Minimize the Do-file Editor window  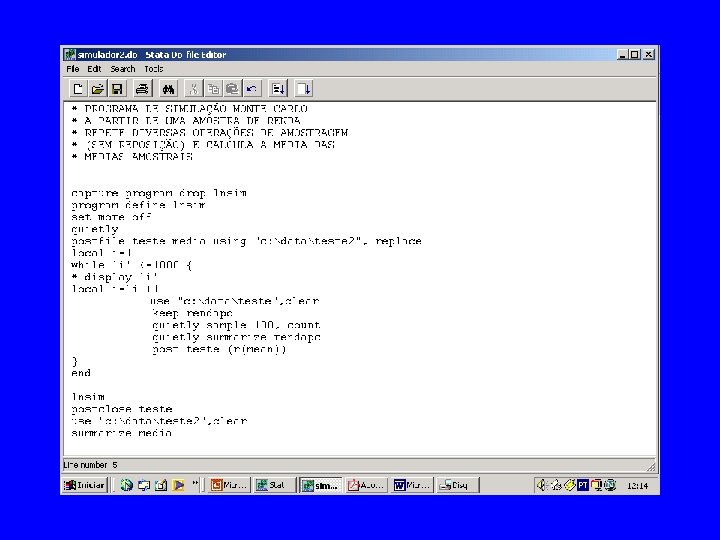[x=623, y=54]
